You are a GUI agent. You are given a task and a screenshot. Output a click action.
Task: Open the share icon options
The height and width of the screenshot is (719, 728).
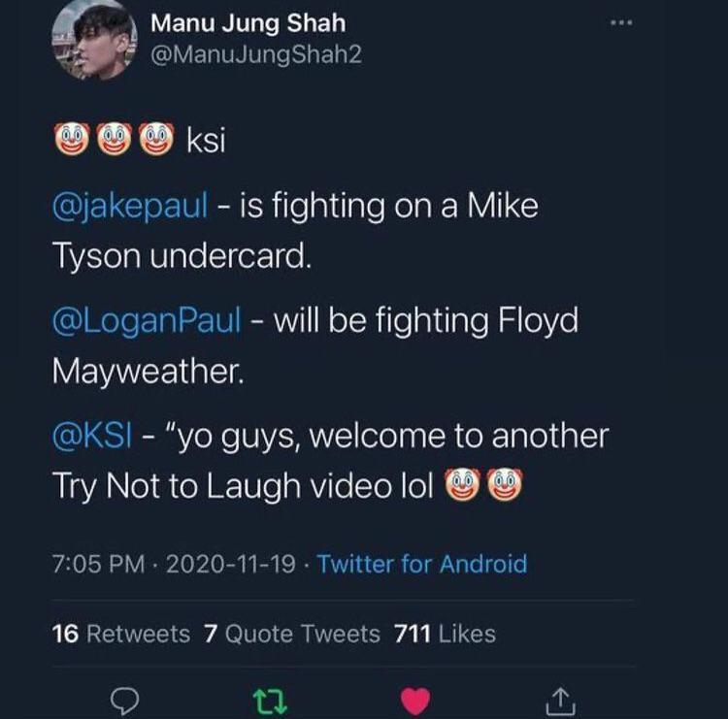tap(561, 698)
